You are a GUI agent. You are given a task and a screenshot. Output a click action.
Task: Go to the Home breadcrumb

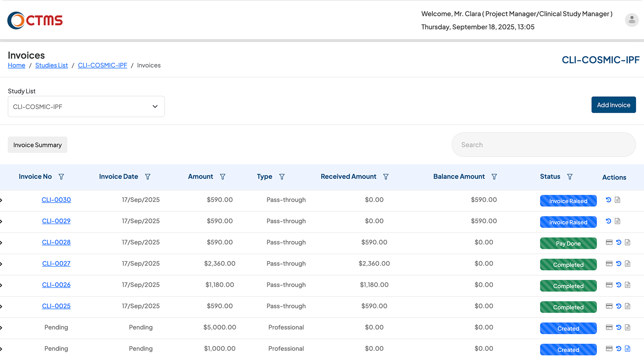click(17, 65)
